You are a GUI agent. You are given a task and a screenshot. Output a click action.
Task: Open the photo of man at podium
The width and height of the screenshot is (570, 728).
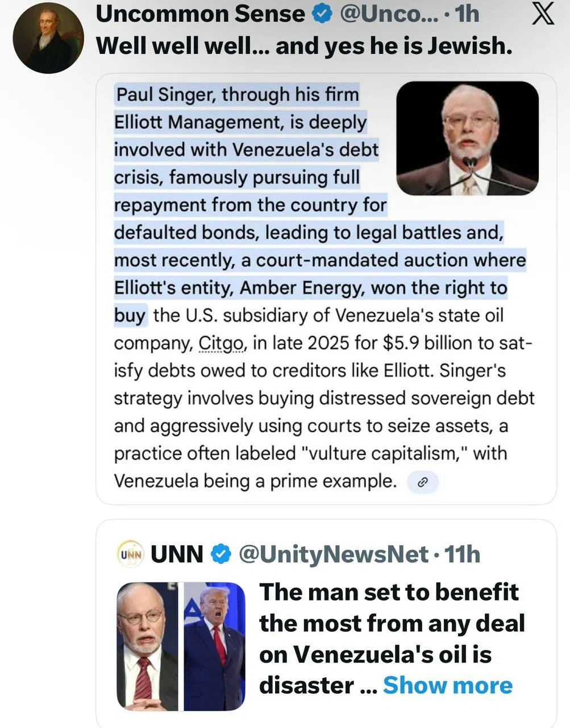click(467, 138)
